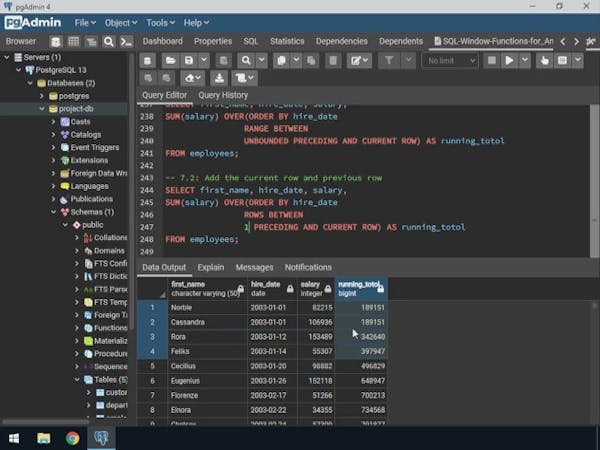Click the Find magnifier icon in query toolbar
The width and height of the screenshot is (600, 450).
tap(246, 60)
